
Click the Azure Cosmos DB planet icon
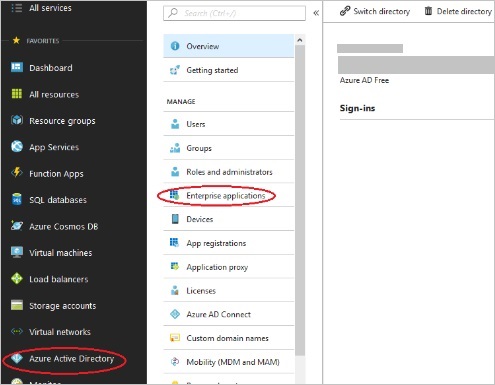click(x=17, y=226)
